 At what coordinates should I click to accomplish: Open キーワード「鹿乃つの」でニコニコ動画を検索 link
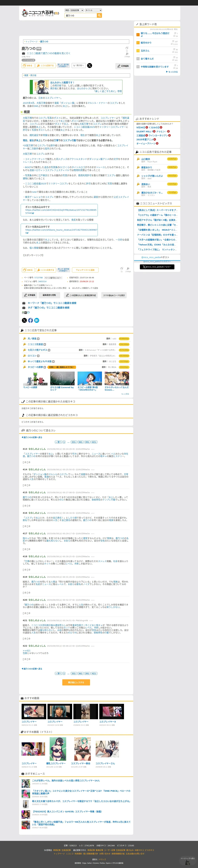pos(52,303)
